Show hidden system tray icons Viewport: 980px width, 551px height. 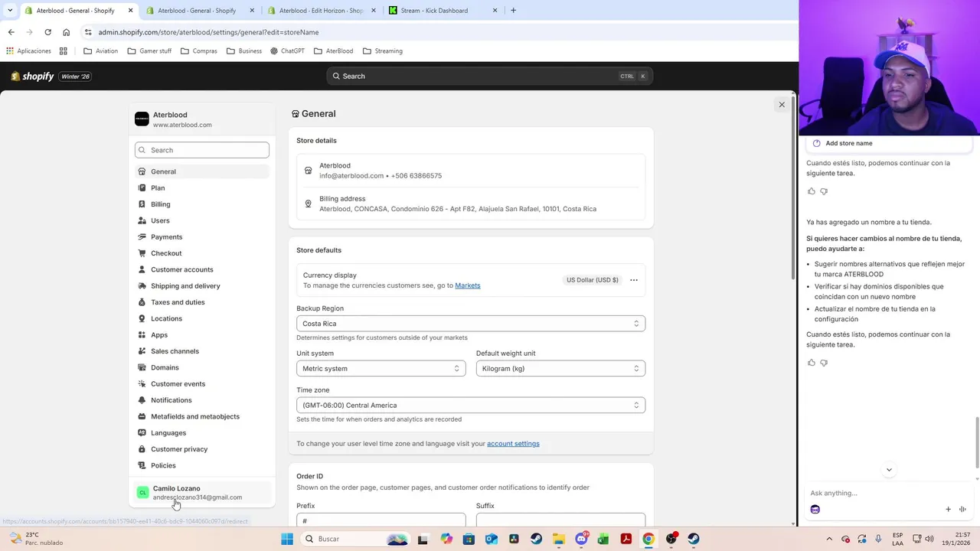click(829, 539)
